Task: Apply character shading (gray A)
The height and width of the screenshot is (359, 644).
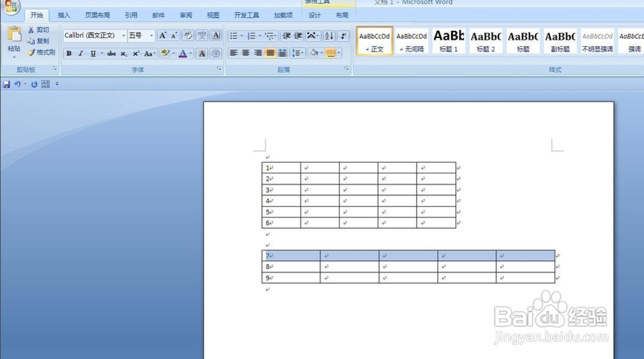Action: 202,54
